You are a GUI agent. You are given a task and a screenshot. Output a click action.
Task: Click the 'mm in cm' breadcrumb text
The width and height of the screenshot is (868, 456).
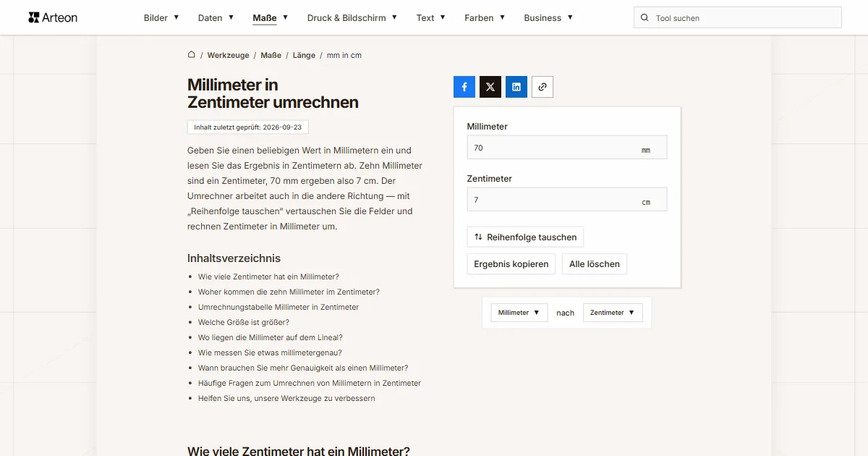point(344,55)
